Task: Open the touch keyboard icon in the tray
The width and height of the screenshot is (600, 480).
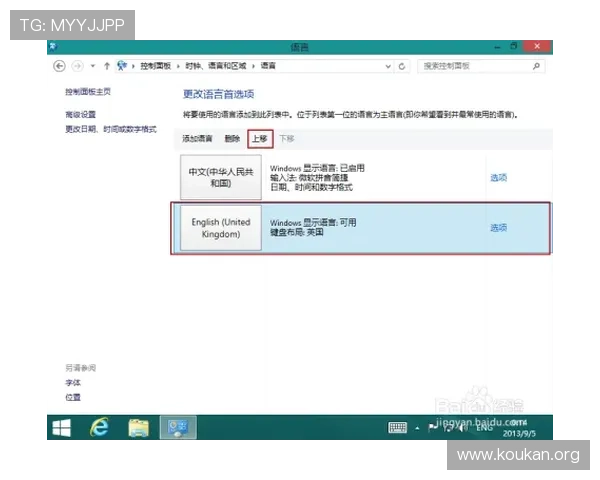Action: click(x=398, y=428)
